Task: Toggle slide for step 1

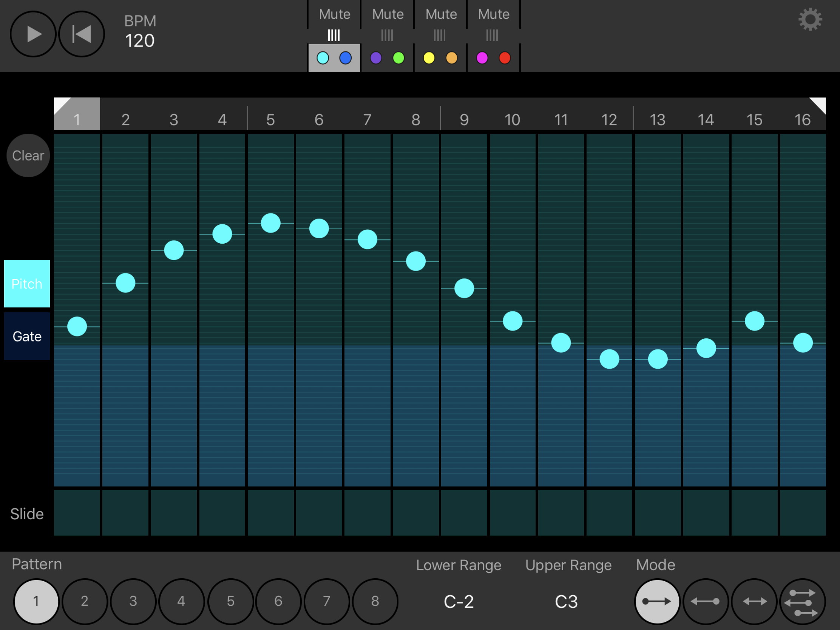Action: (77, 513)
